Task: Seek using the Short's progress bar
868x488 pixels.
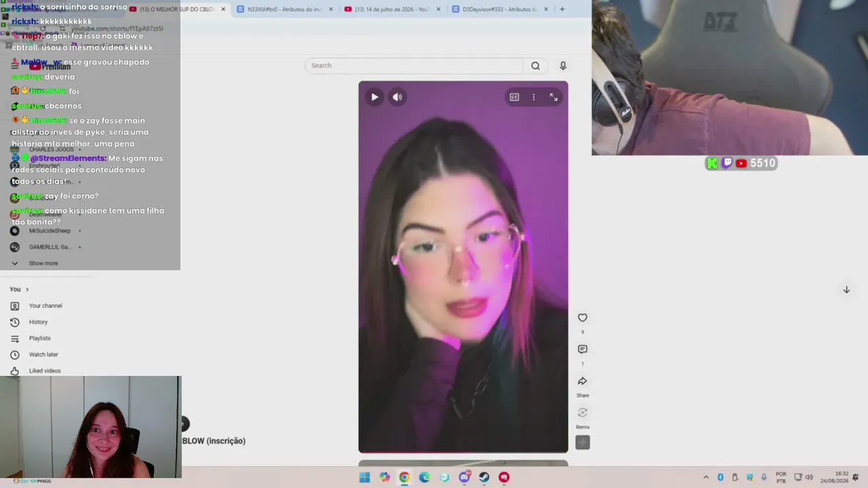Action: pyautogui.click(x=463, y=451)
